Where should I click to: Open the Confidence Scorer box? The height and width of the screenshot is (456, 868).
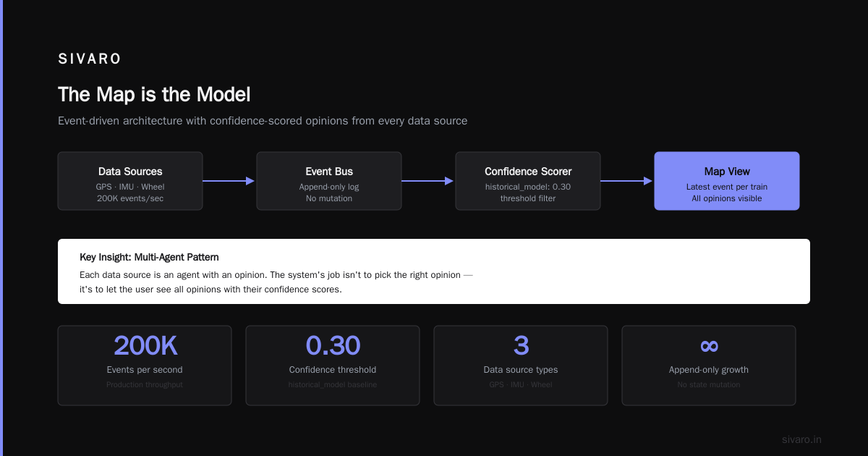point(528,181)
